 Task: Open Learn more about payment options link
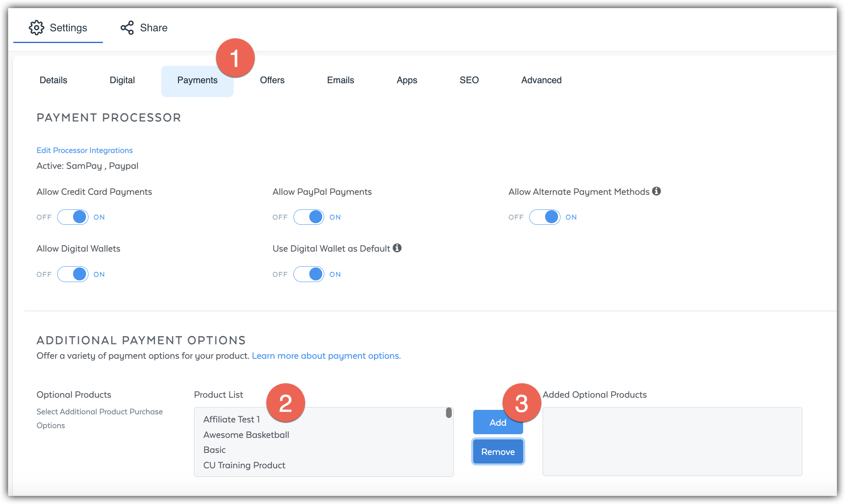pyautogui.click(x=326, y=356)
